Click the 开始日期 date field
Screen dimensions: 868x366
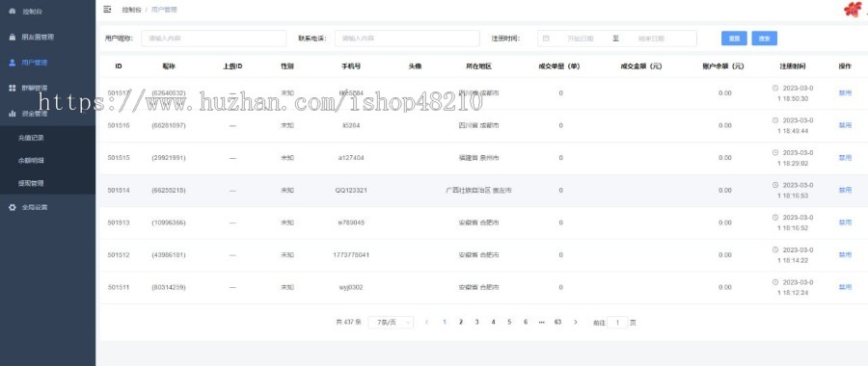tap(581, 39)
